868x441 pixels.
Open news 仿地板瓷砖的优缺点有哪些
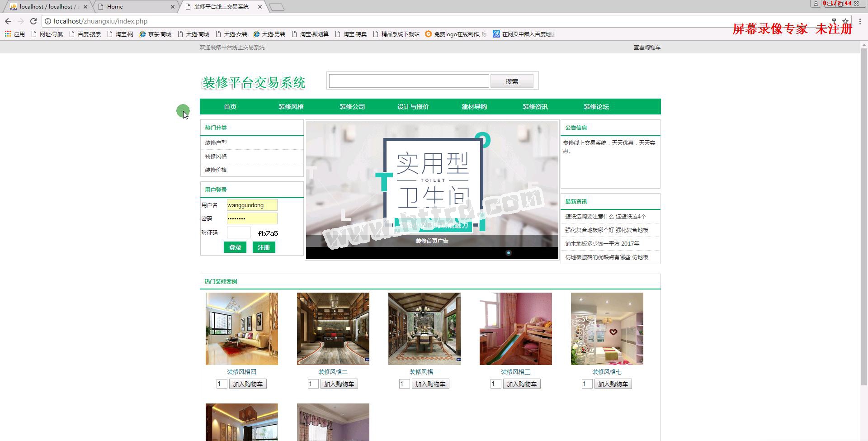point(606,257)
